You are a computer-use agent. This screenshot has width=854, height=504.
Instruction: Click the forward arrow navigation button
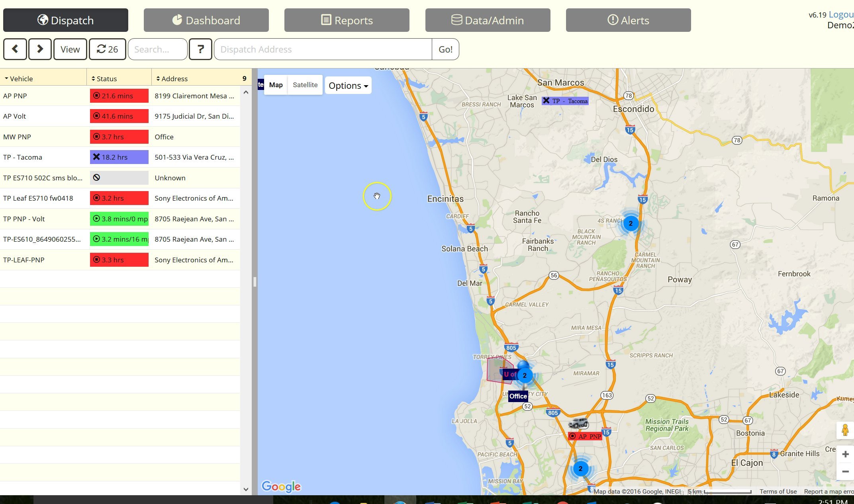(x=40, y=49)
